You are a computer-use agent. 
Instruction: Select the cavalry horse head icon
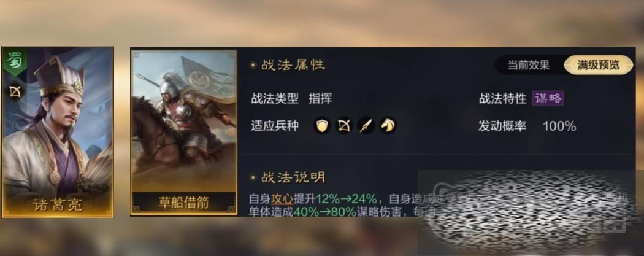pyautogui.click(x=387, y=125)
